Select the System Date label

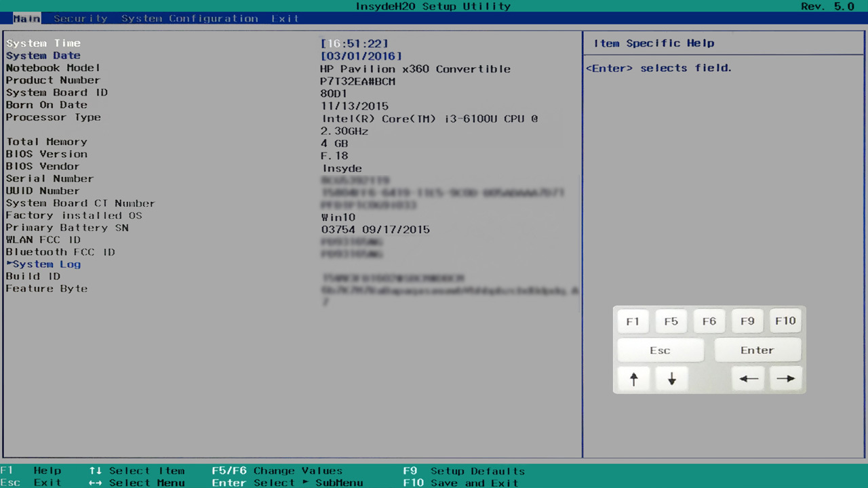coord(43,56)
